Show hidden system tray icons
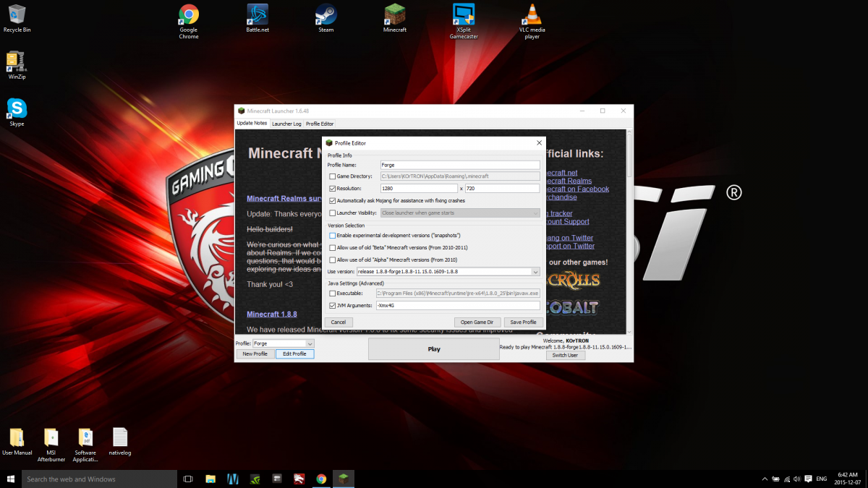868x488 pixels. (765, 479)
